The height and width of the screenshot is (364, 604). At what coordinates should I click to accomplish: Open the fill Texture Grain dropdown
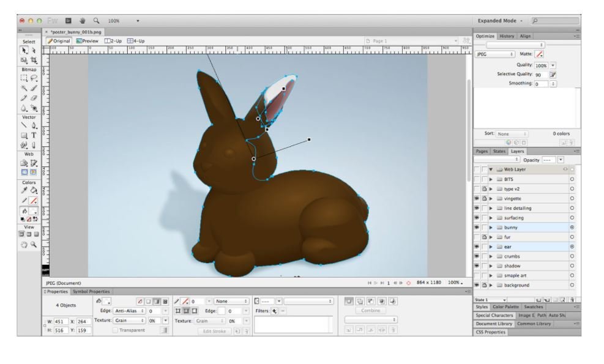129,321
